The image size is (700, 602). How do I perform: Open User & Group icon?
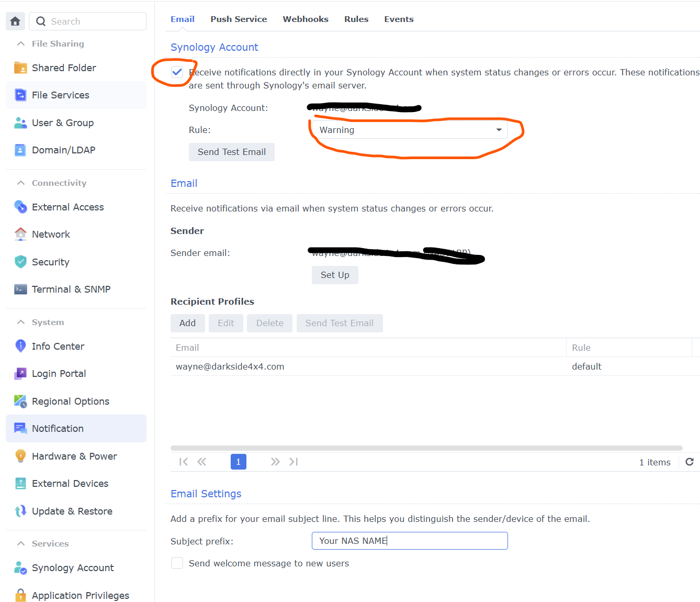point(20,122)
